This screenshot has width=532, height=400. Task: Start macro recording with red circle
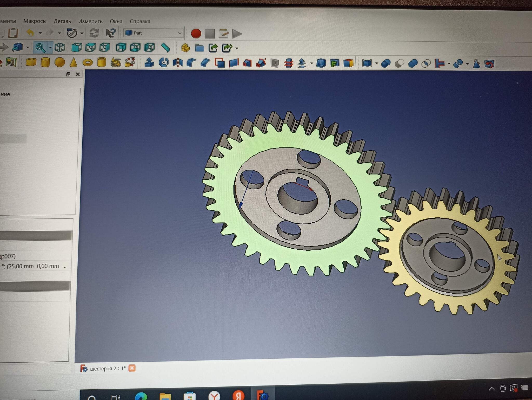click(x=196, y=34)
